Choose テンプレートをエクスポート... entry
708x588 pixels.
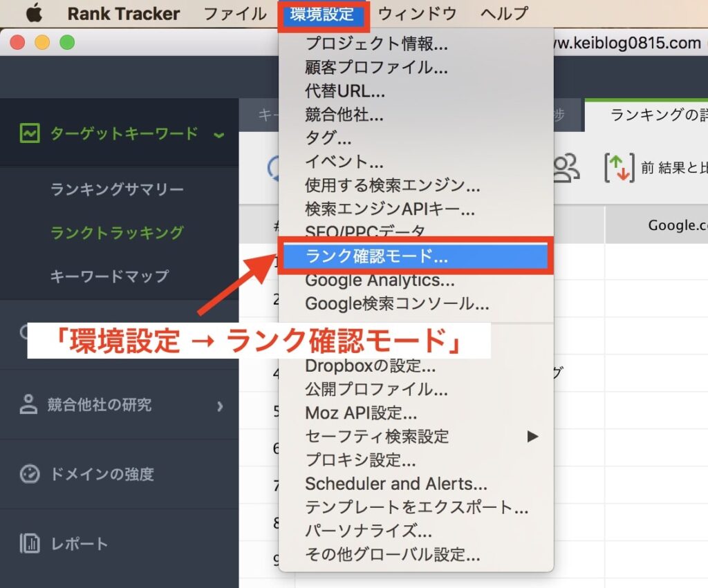point(417,507)
